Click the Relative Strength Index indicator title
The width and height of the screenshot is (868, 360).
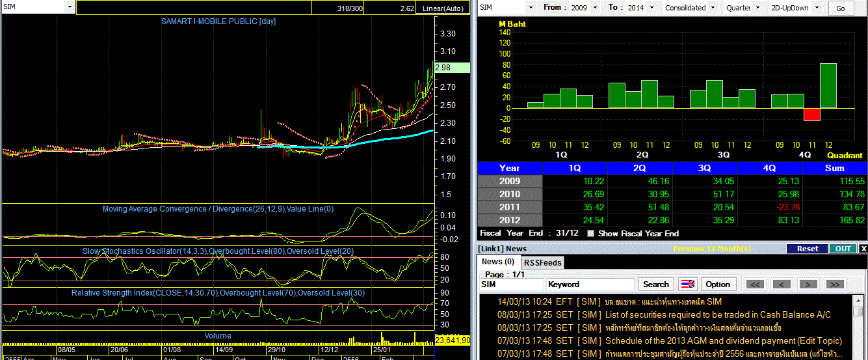coord(218,293)
